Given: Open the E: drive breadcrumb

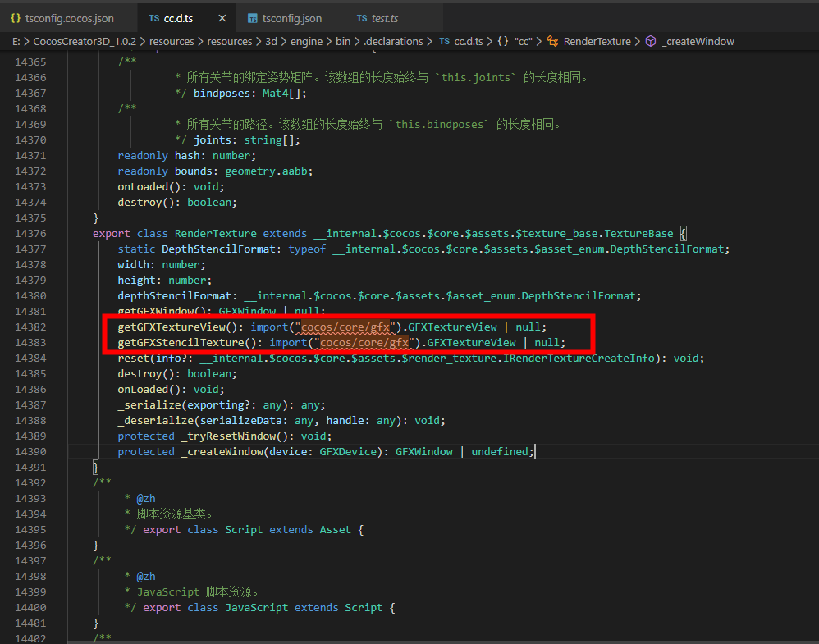Looking at the screenshot, I should coord(16,41).
